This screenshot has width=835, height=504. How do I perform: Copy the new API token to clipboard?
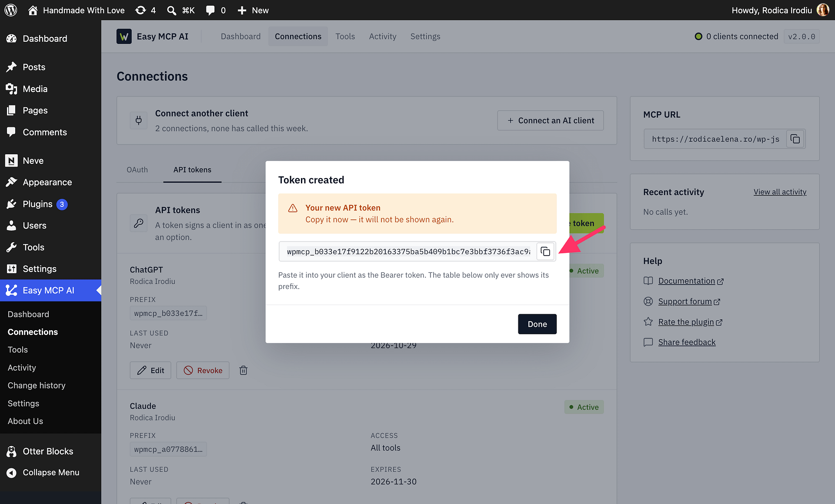point(545,252)
